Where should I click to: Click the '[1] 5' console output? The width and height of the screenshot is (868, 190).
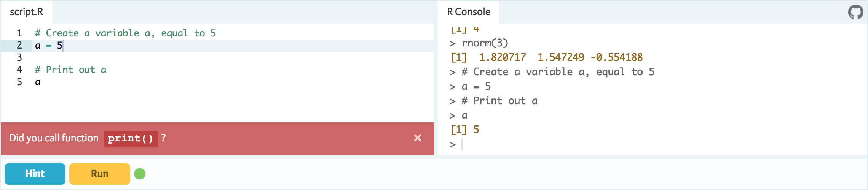tap(465, 130)
